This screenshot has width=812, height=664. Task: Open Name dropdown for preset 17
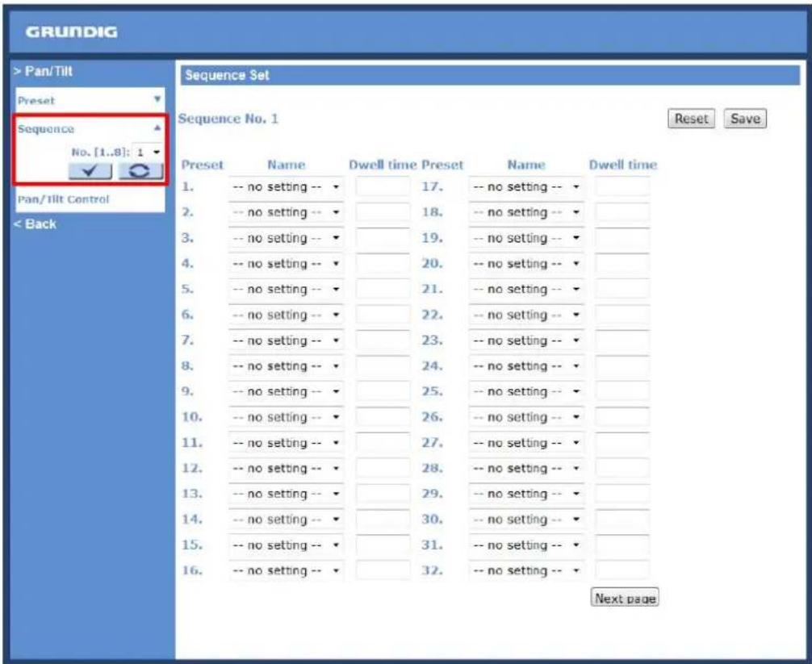(525, 187)
